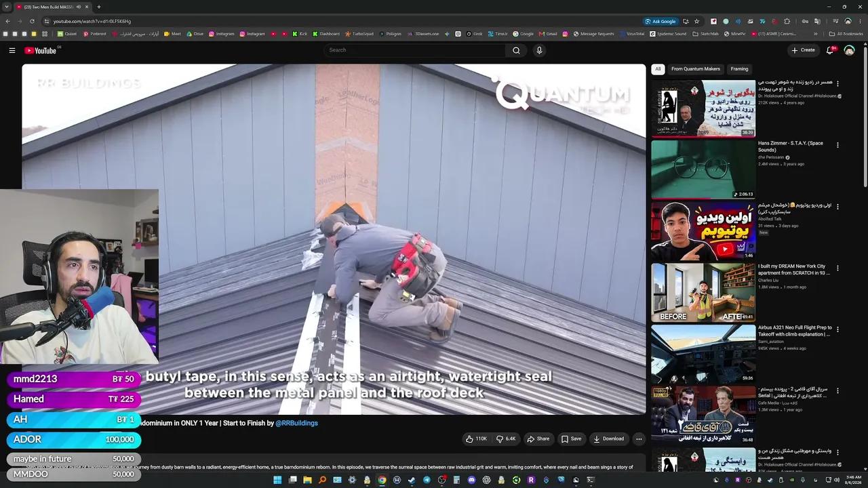Go back to the previous page
Viewport: 868px width, 488px height.
[x=7, y=21]
